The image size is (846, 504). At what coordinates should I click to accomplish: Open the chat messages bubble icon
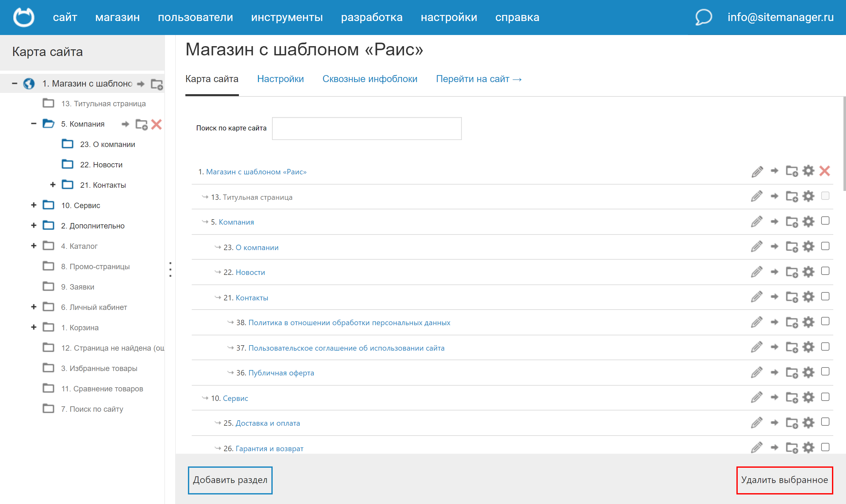click(x=703, y=17)
